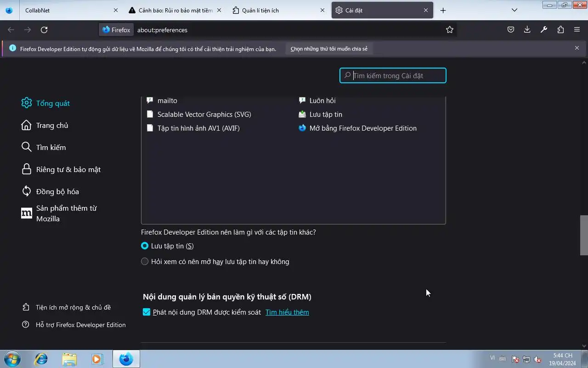Open Tìm kiếm settings category
Image resolution: width=588 pixels, height=368 pixels.
pyautogui.click(x=44, y=147)
